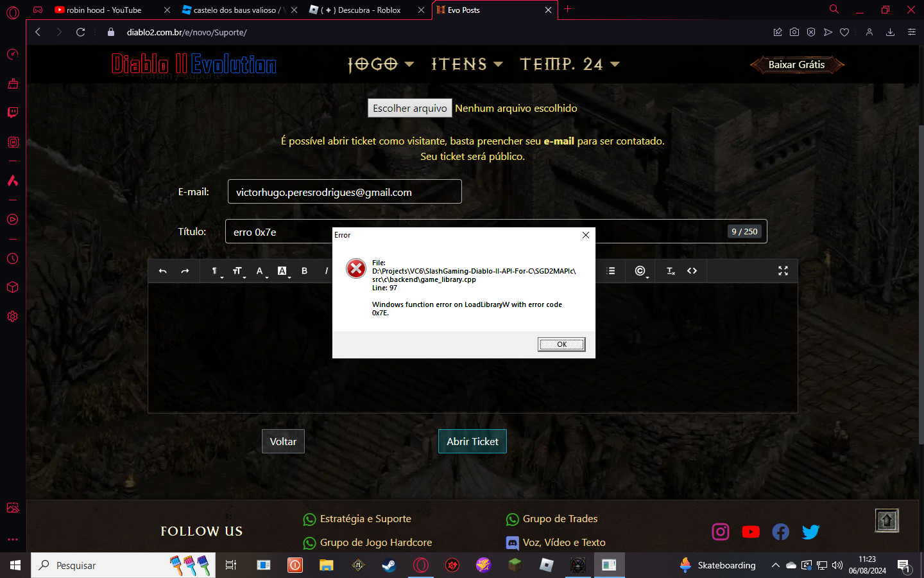Viewport: 924px width, 578px height.
Task: Open the settings gear in the sidebar
Action: point(12,317)
